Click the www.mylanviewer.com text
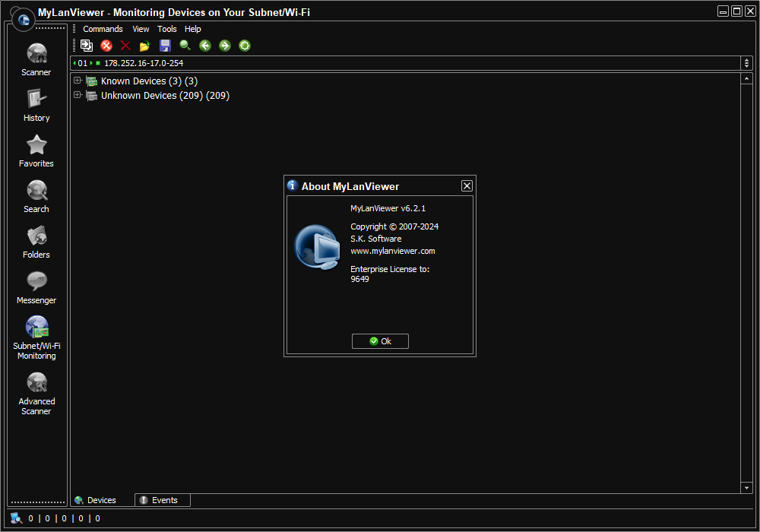The width and height of the screenshot is (760, 532). coord(393,251)
